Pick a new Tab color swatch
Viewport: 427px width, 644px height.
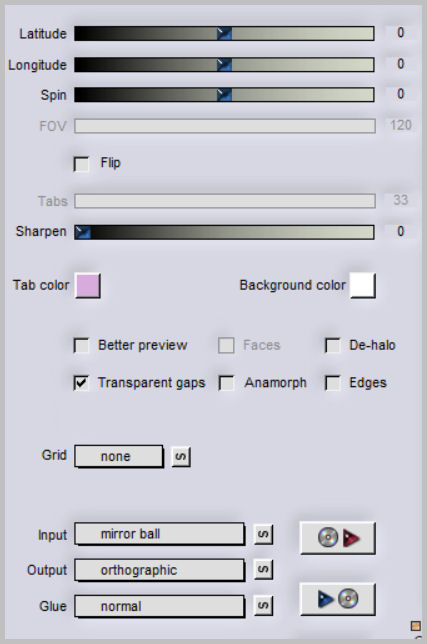(x=88, y=285)
